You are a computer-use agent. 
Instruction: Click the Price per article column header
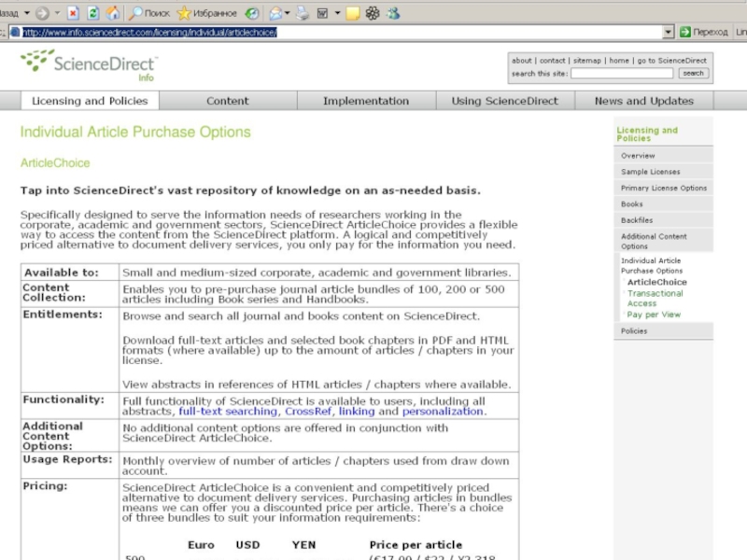[x=416, y=545]
